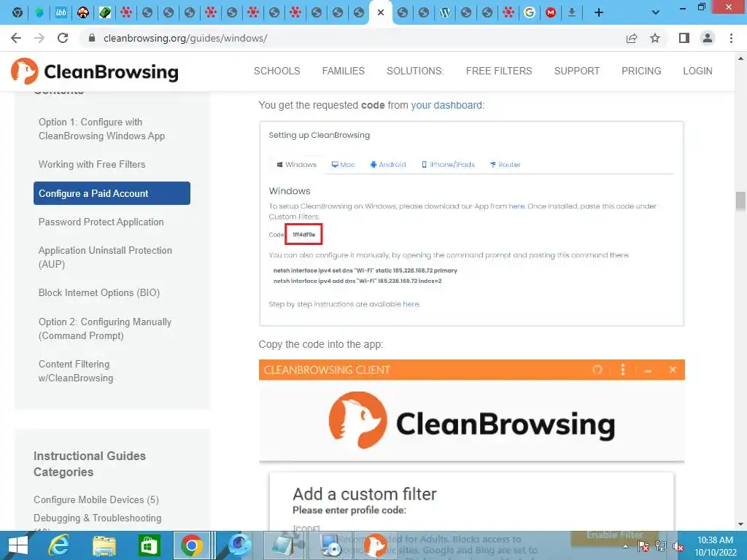Viewport: 747px width, 560px height.
Task: Open the SUPPORT menu
Action: [x=576, y=71]
